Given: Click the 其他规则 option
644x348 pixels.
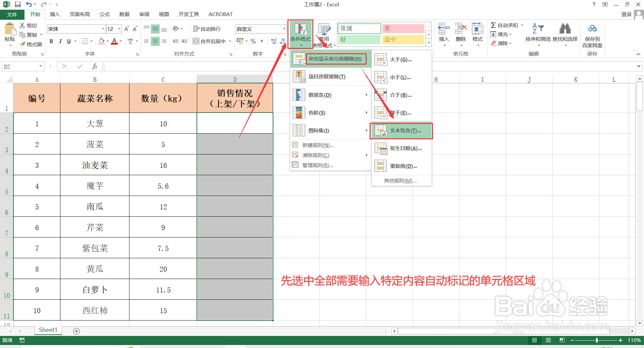Looking at the screenshot, I should click(399, 181).
